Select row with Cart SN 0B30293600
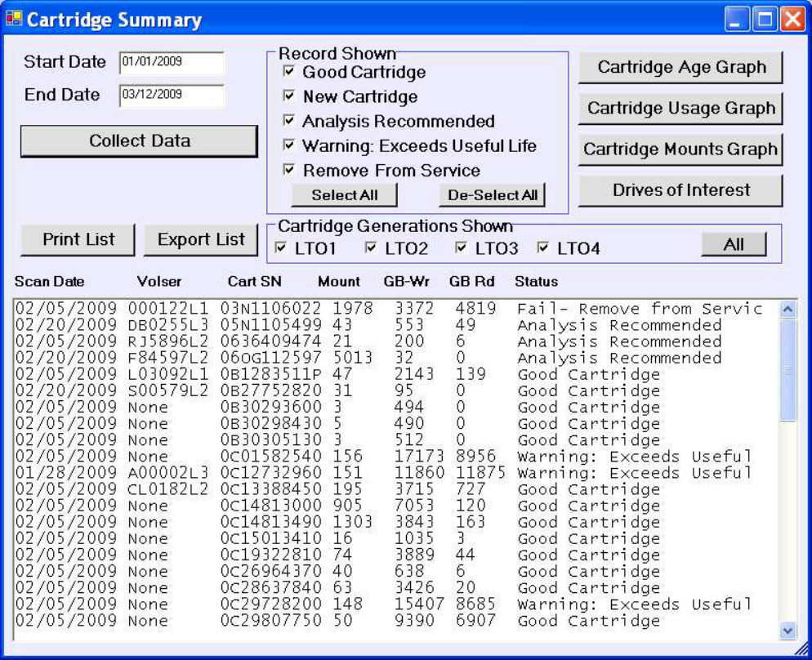 point(395,408)
